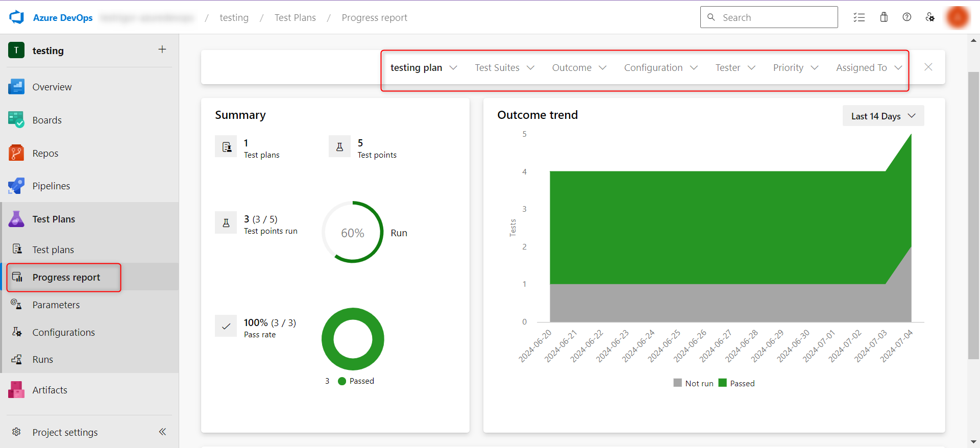
Task: Open Boards from the sidebar
Action: pos(47,120)
